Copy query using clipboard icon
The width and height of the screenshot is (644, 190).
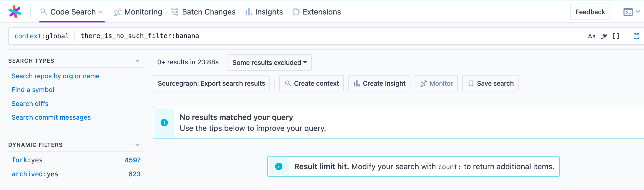[x=636, y=36]
